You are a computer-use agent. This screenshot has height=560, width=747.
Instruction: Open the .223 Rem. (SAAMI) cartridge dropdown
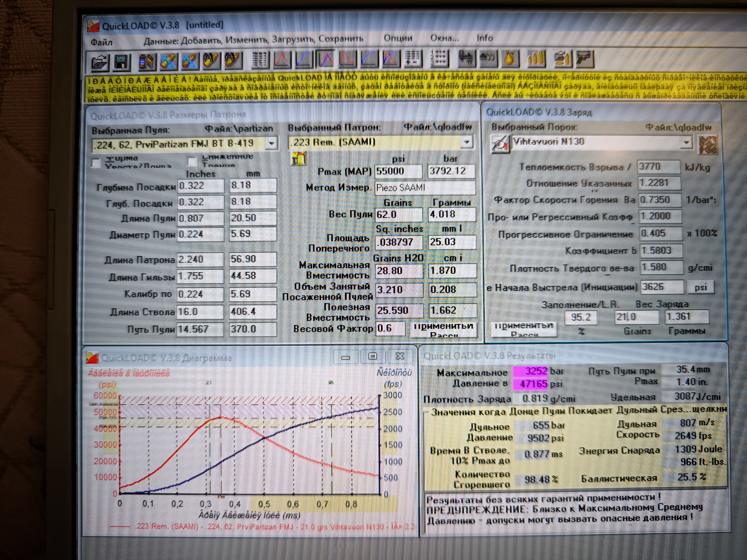pos(467,142)
